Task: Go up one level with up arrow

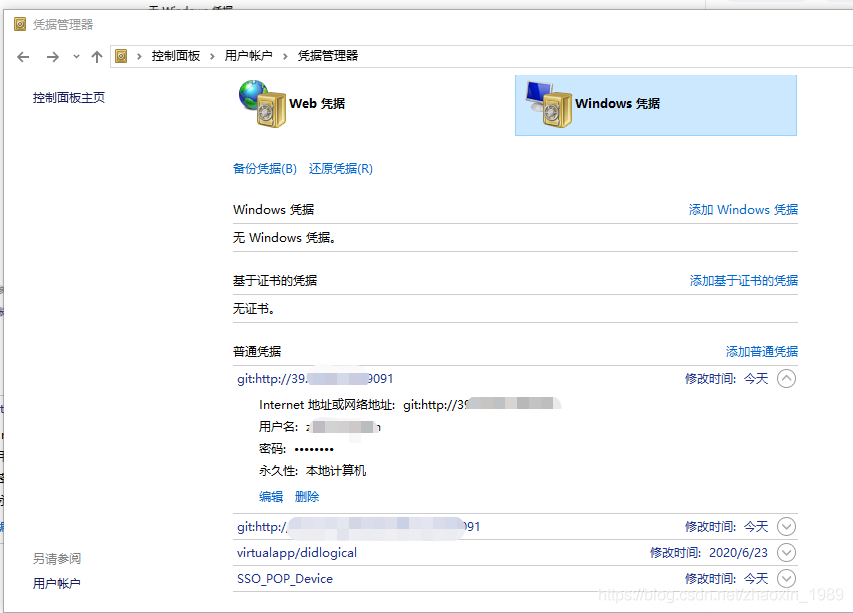Action: (x=97, y=57)
